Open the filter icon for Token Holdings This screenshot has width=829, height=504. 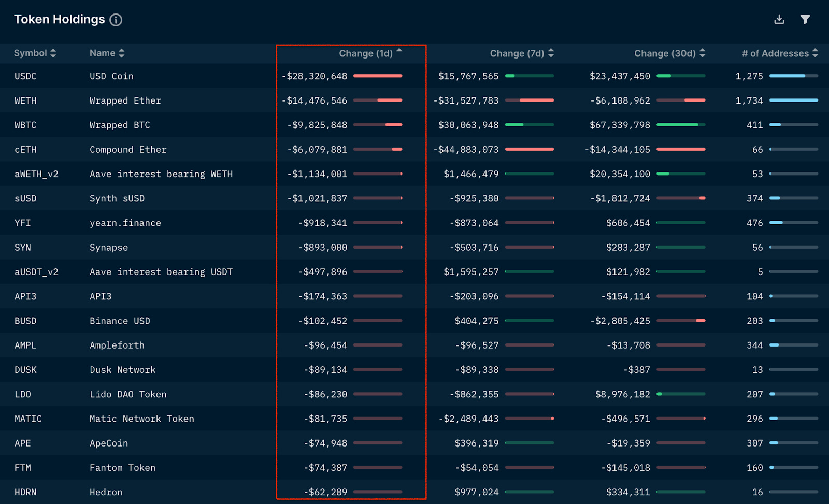click(805, 19)
